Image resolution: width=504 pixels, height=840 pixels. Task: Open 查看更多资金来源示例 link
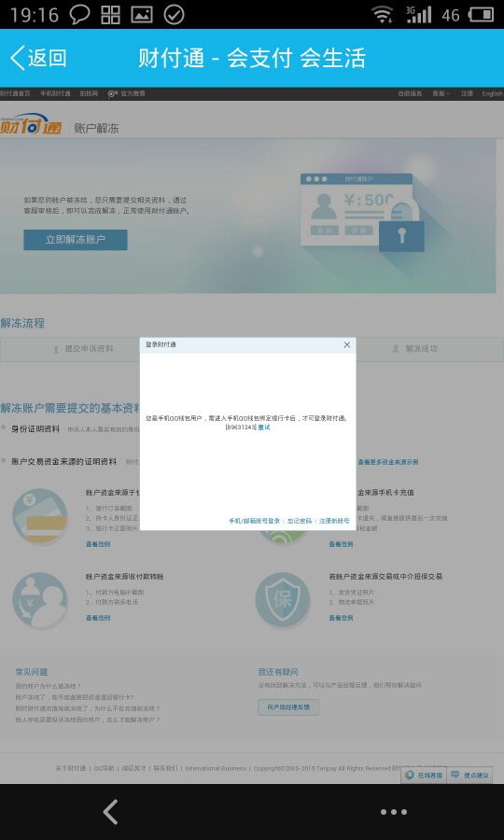coord(388,462)
